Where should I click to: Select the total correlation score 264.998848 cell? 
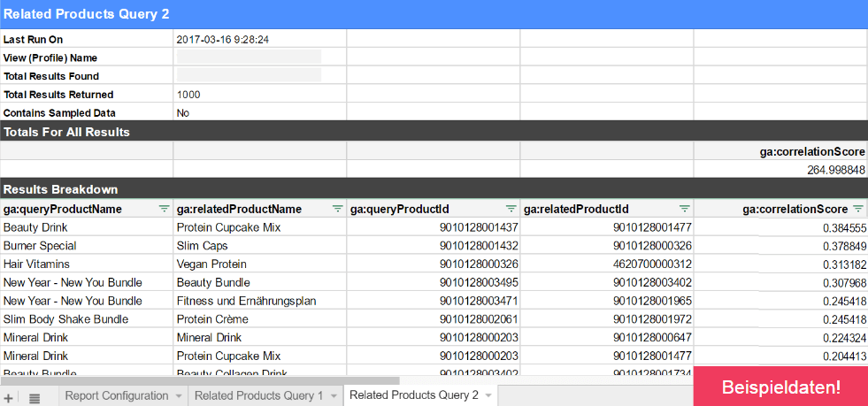(x=780, y=170)
